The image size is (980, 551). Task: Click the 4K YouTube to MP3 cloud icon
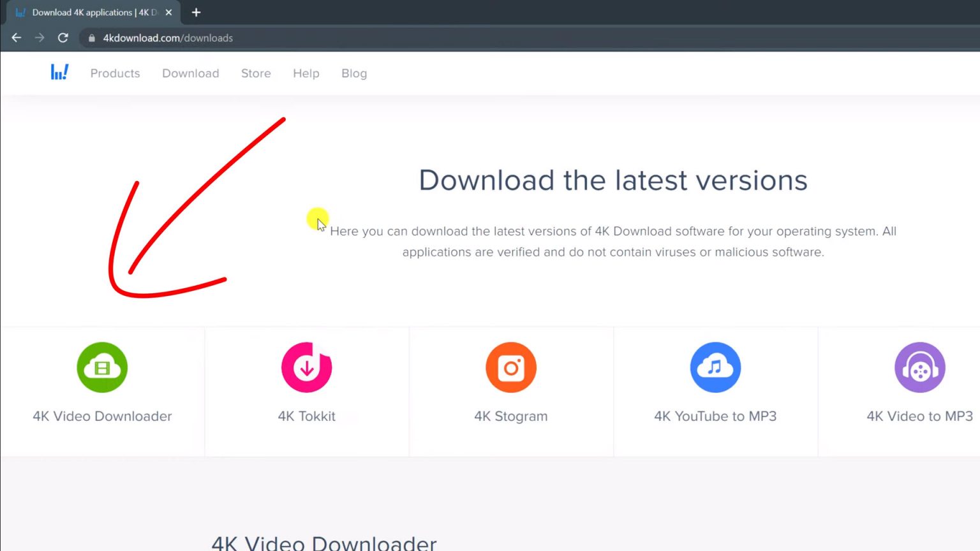pyautogui.click(x=715, y=367)
